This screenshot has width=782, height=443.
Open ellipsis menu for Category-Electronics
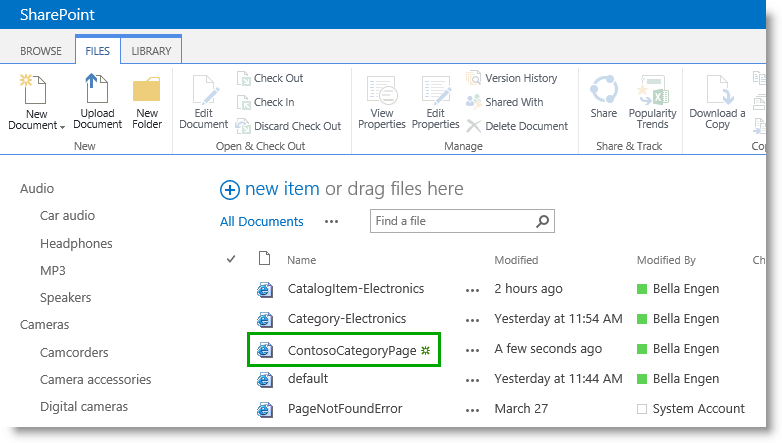tap(472, 320)
